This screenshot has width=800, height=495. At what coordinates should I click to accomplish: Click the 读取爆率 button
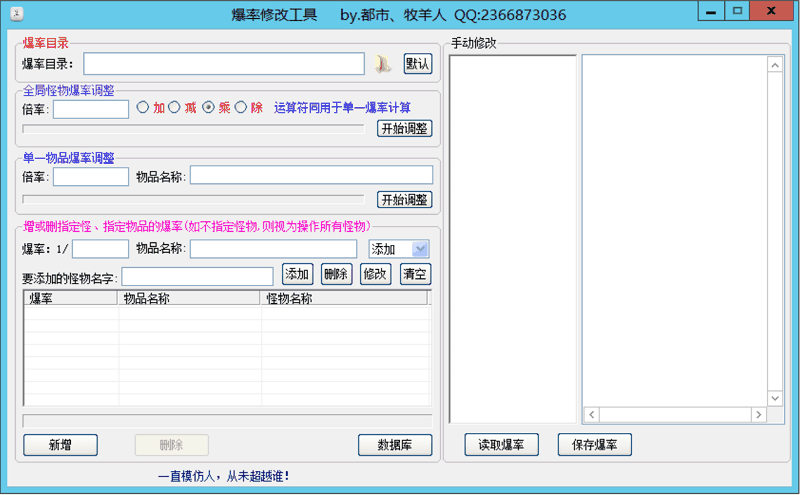pyautogui.click(x=501, y=445)
